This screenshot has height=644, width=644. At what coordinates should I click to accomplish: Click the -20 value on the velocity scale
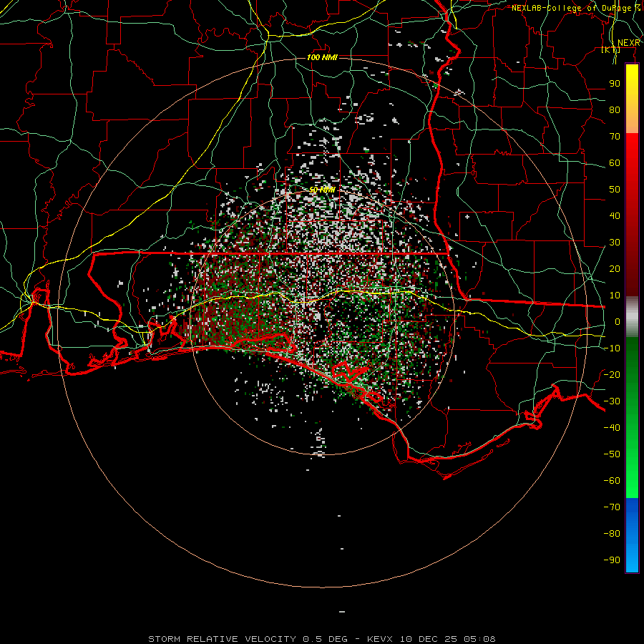pyautogui.click(x=612, y=374)
